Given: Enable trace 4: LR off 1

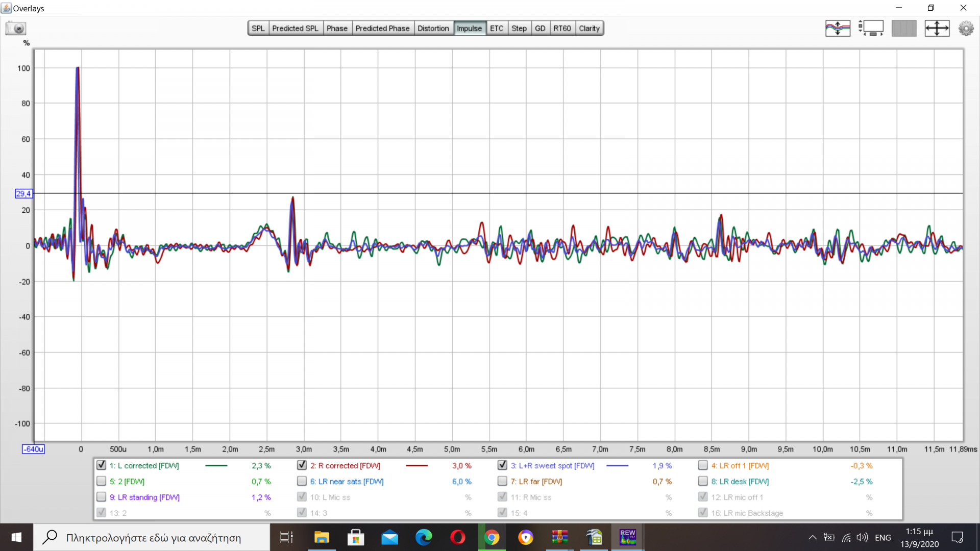Looking at the screenshot, I should (x=703, y=465).
